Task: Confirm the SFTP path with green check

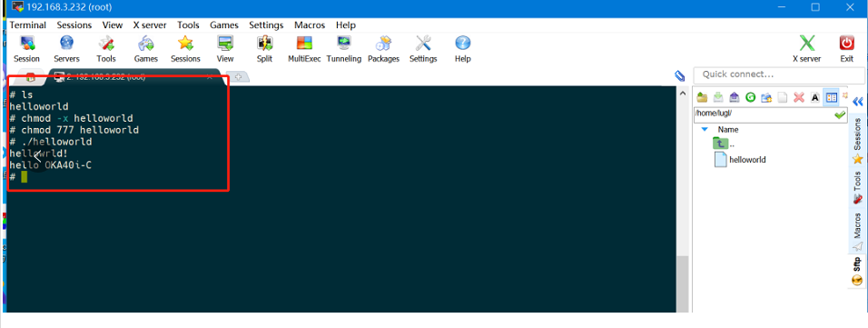Action: tap(840, 114)
